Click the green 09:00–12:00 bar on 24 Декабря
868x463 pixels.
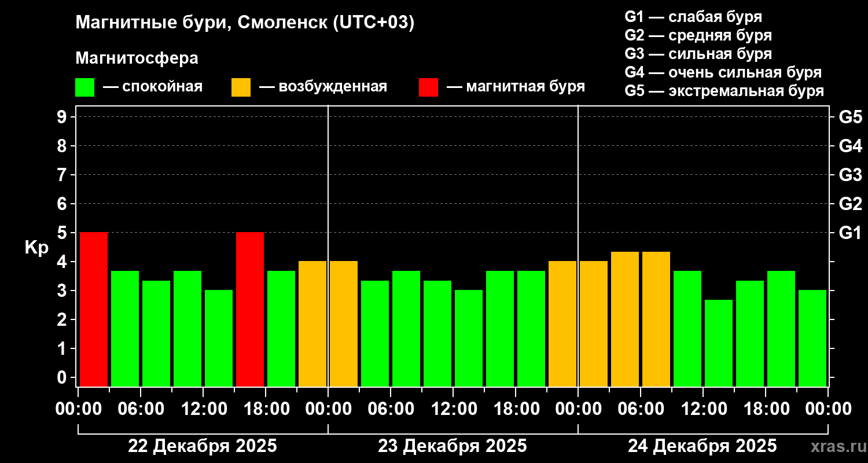click(x=687, y=328)
